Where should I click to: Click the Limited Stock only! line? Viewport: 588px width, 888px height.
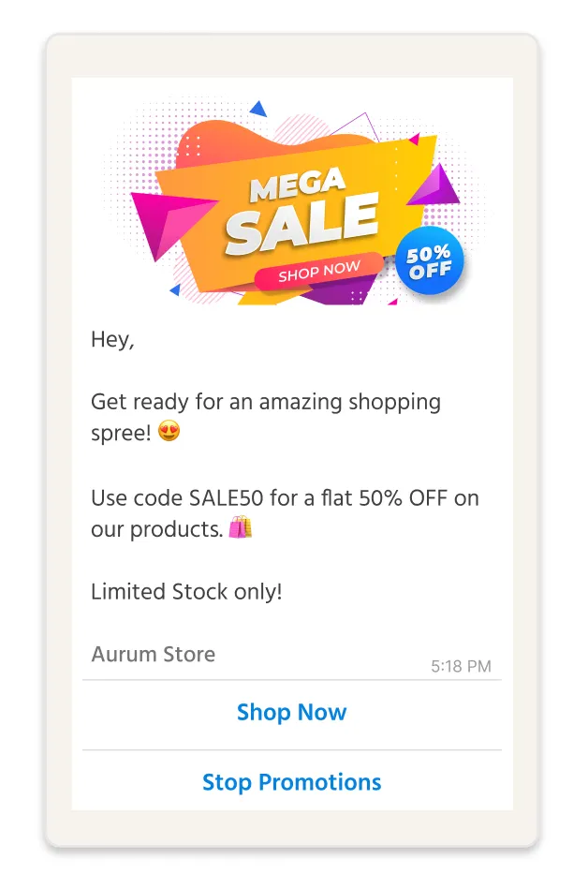coord(186,592)
